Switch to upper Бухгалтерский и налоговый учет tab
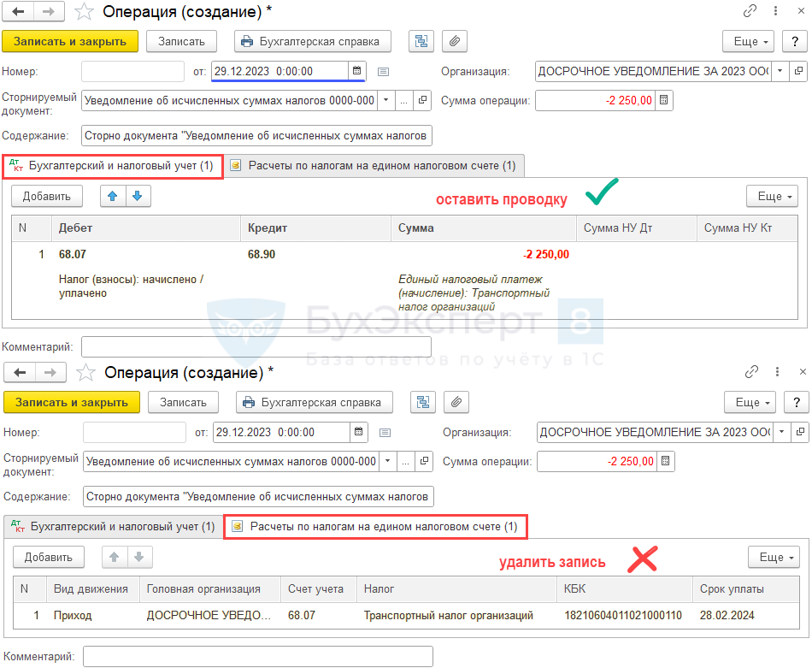 (x=114, y=166)
